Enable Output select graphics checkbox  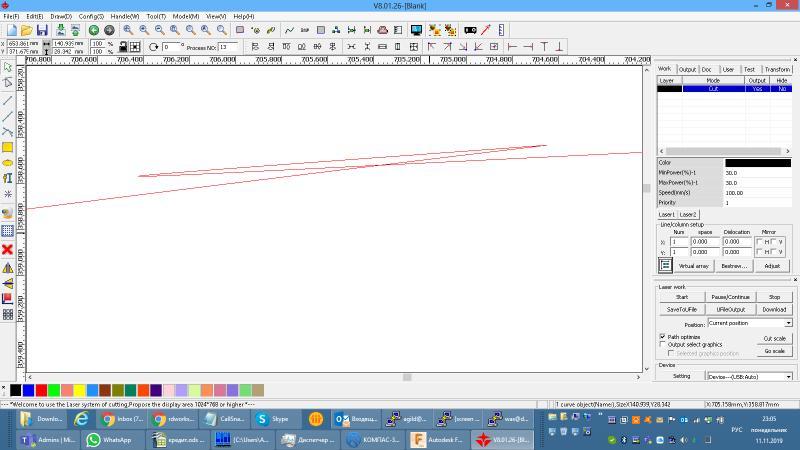tap(662, 345)
